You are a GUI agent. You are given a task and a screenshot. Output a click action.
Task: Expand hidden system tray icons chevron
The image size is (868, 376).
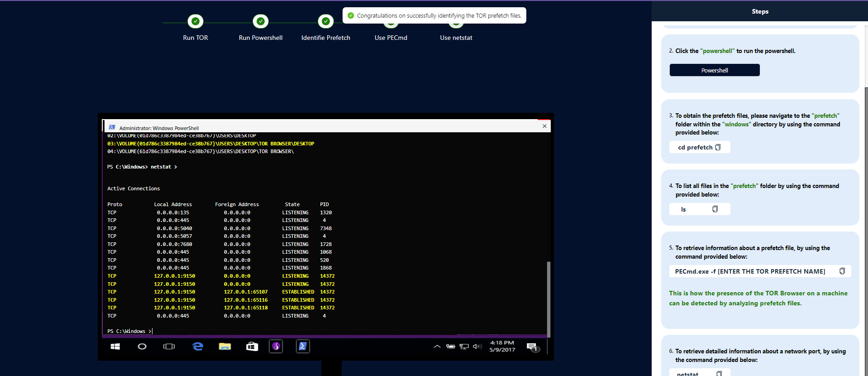coord(437,347)
